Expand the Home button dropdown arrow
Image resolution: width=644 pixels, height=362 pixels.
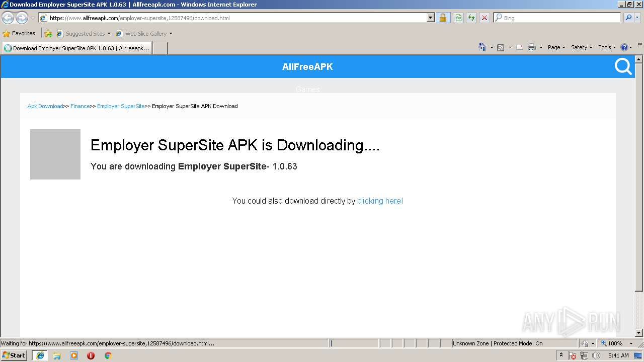coord(492,47)
